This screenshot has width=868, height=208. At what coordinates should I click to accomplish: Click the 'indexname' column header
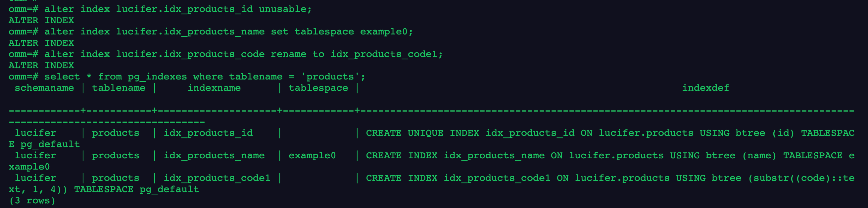click(x=214, y=88)
